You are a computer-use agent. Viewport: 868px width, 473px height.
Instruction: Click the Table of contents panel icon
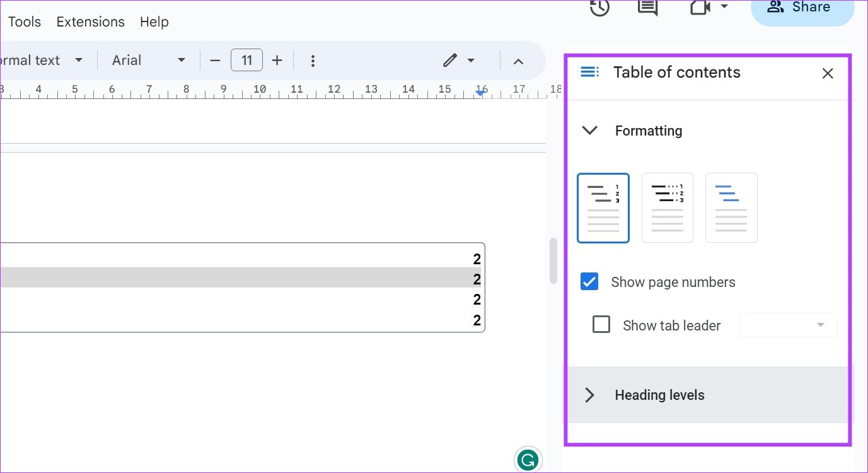(589, 73)
